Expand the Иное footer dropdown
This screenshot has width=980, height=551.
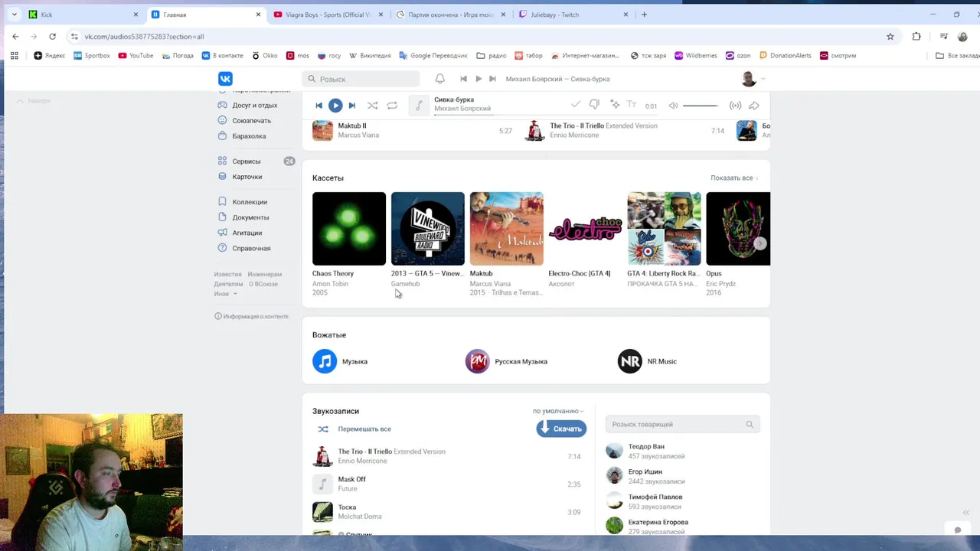tap(226, 294)
